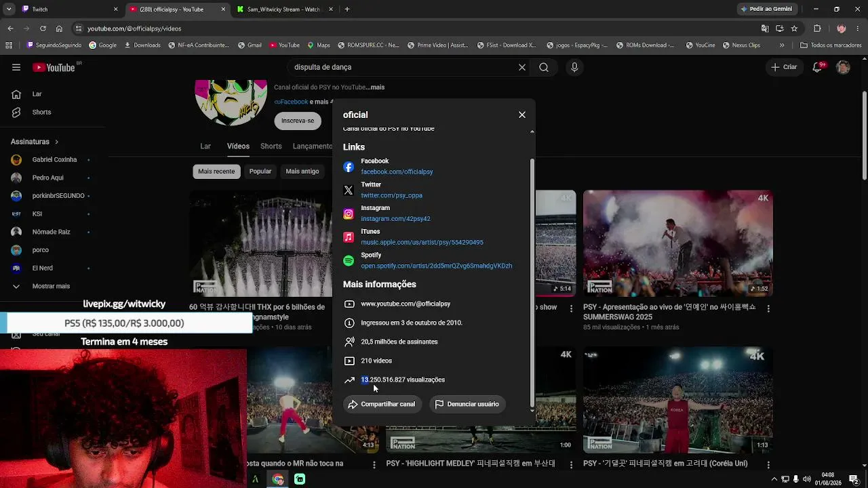Open the channel 'Lançamentos' tab

click(x=313, y=146)
